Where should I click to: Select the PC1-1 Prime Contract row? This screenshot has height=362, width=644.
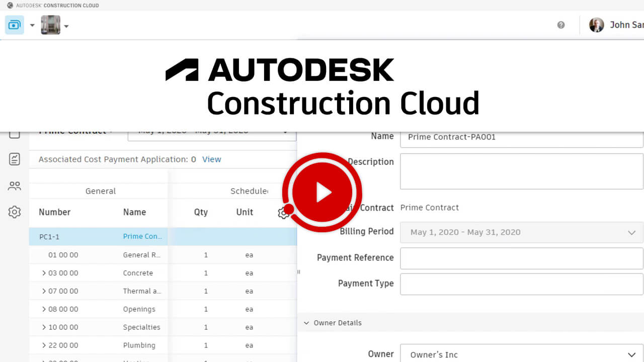tap(101, 236)
